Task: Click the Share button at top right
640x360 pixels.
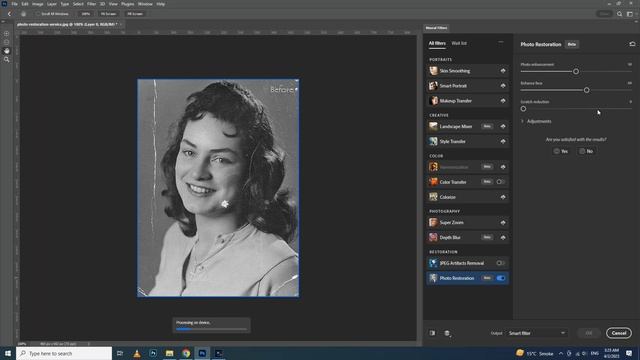Action: click(604, 14)
